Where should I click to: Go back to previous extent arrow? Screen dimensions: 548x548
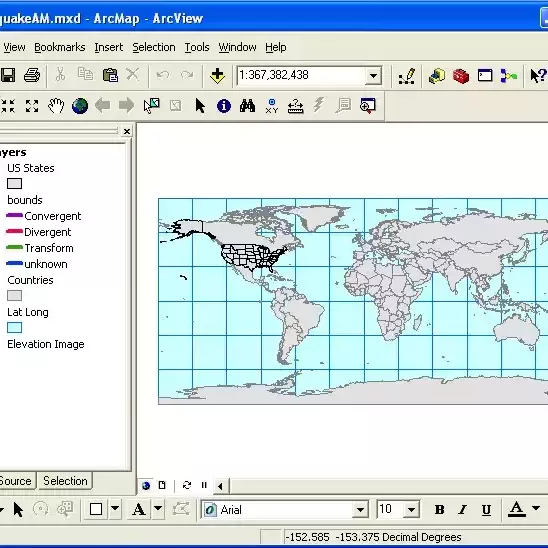point(103,105)
